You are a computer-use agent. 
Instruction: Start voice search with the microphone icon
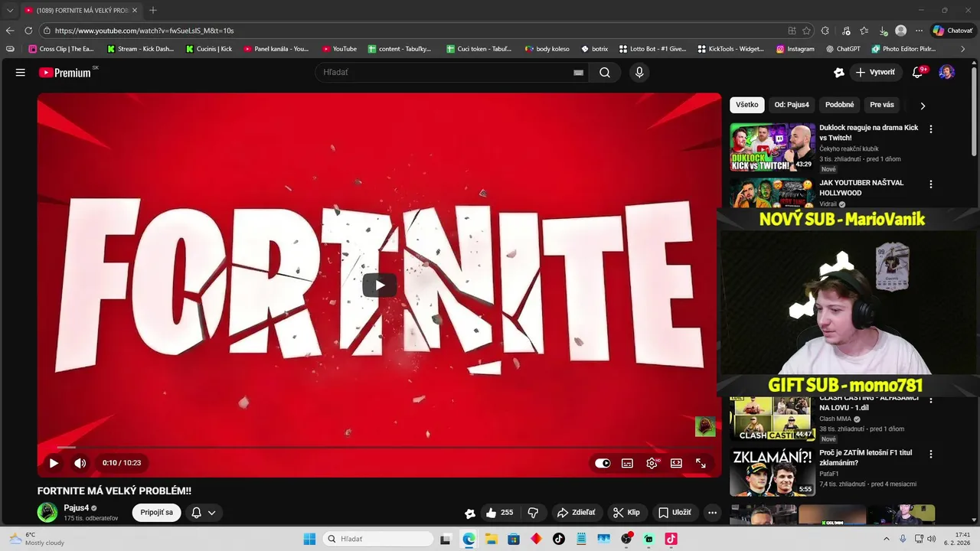(x=639, y=73)
